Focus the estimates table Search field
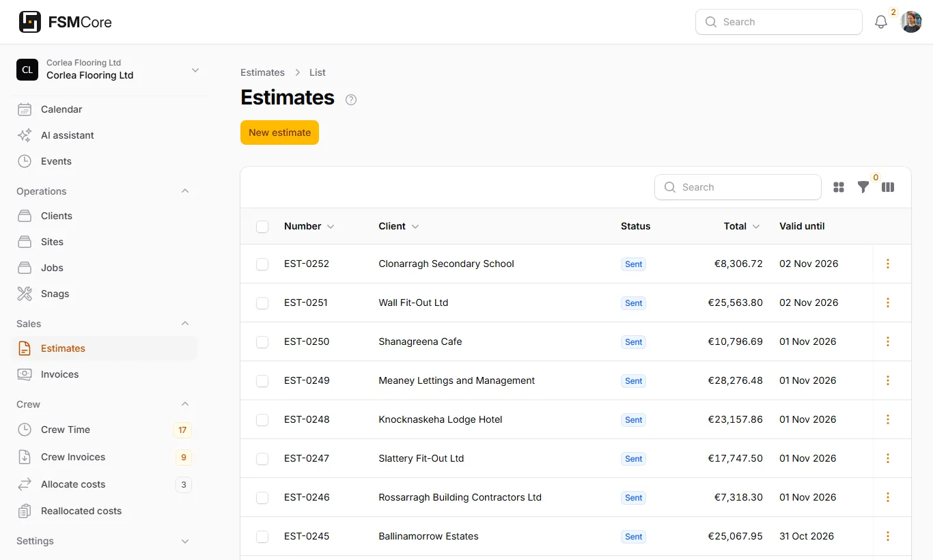Viewport: 933px width, 560px height. (x=738, y=187)
